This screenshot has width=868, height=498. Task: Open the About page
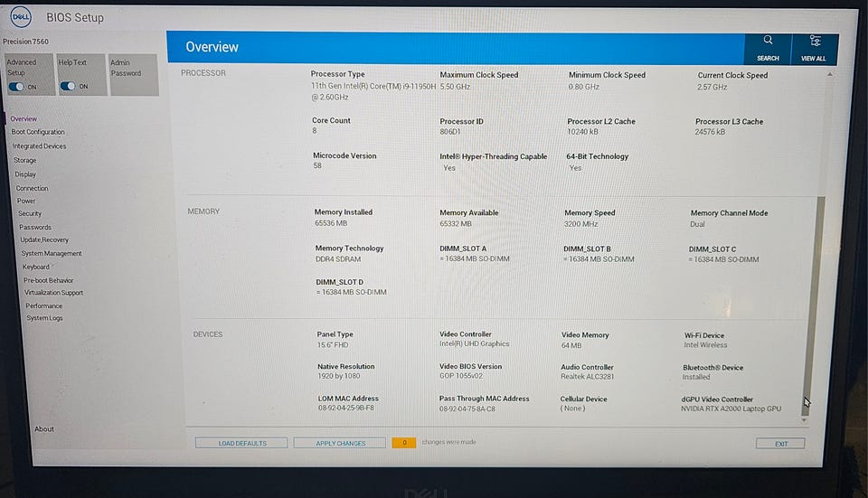(44, 428)
